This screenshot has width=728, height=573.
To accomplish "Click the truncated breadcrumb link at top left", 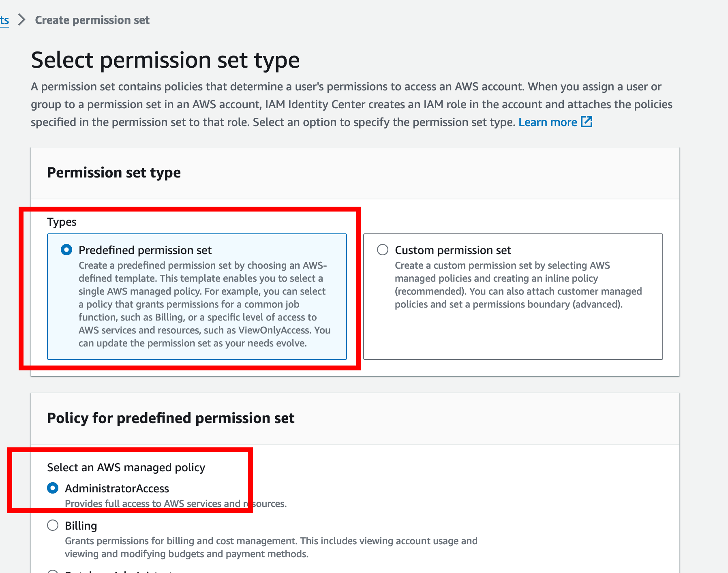I will coord(4,20).
